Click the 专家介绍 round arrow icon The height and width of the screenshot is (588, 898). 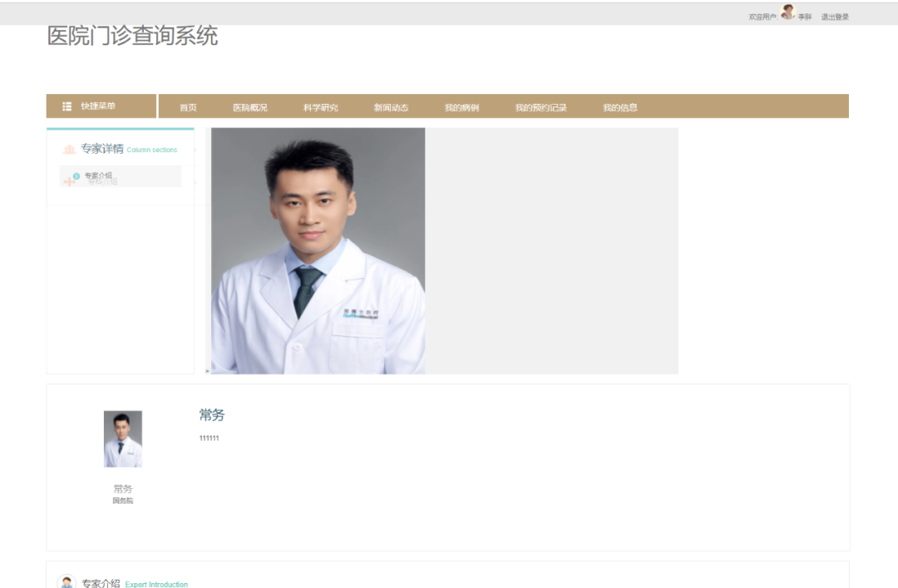[x=76, y=176]
